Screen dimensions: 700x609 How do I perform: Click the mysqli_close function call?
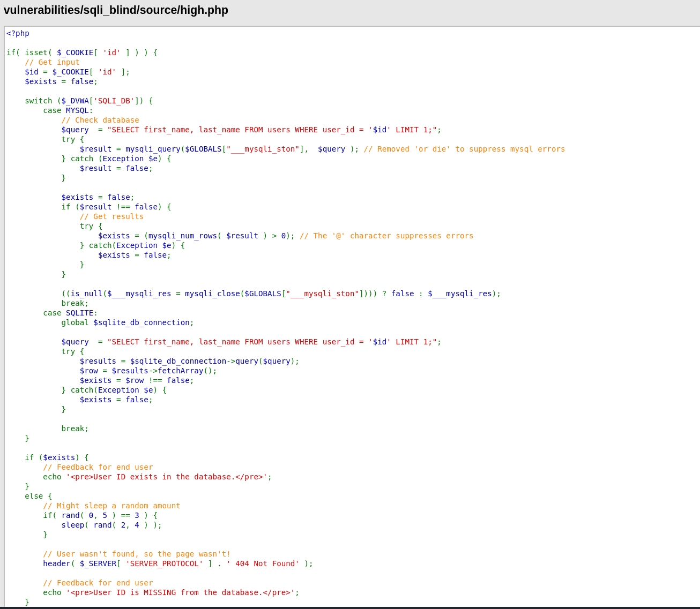point(212,294)
